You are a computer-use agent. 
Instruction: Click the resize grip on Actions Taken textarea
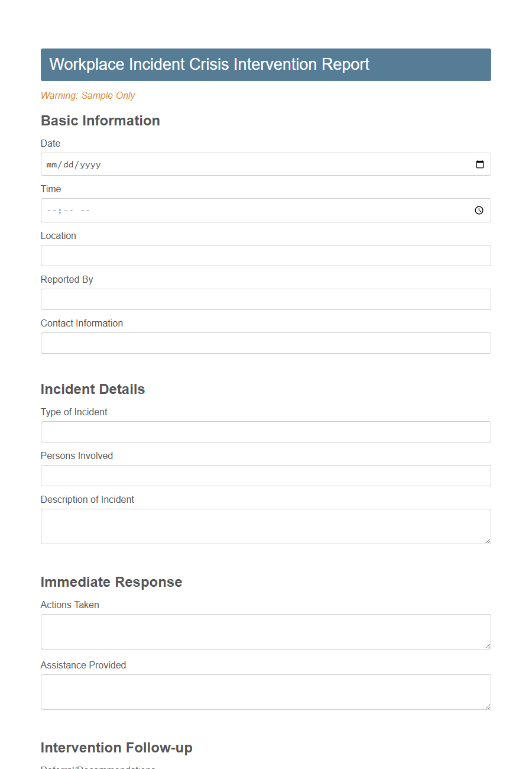tap(488, 645)
